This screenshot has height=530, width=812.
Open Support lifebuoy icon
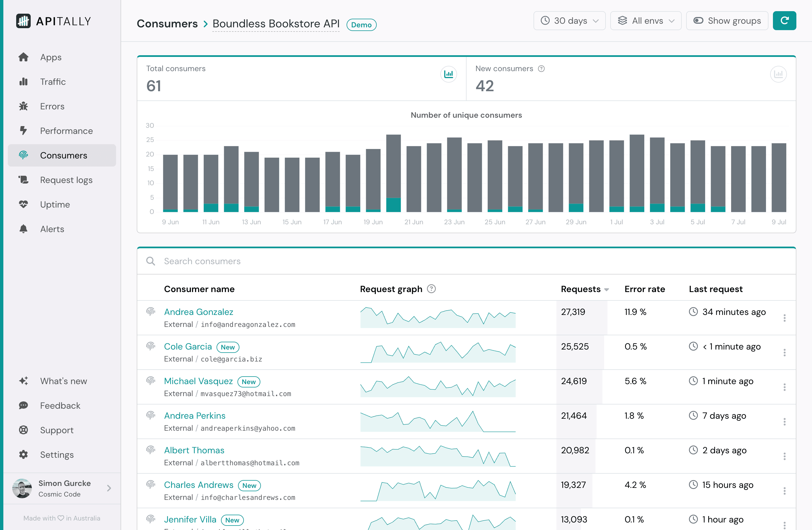(23, 430)
